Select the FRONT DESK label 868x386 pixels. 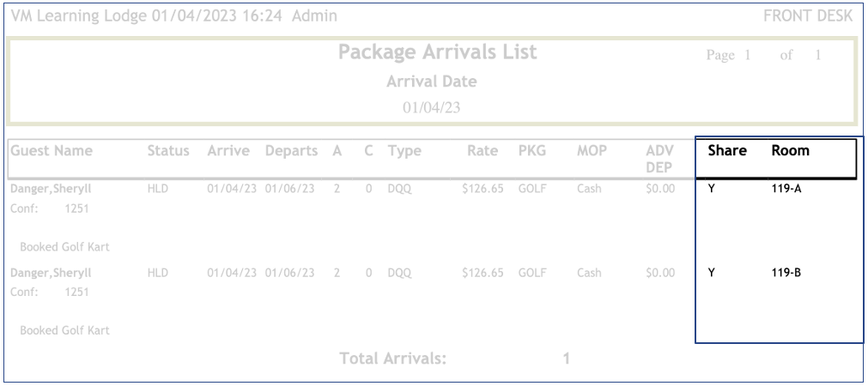tap(807, 16)
